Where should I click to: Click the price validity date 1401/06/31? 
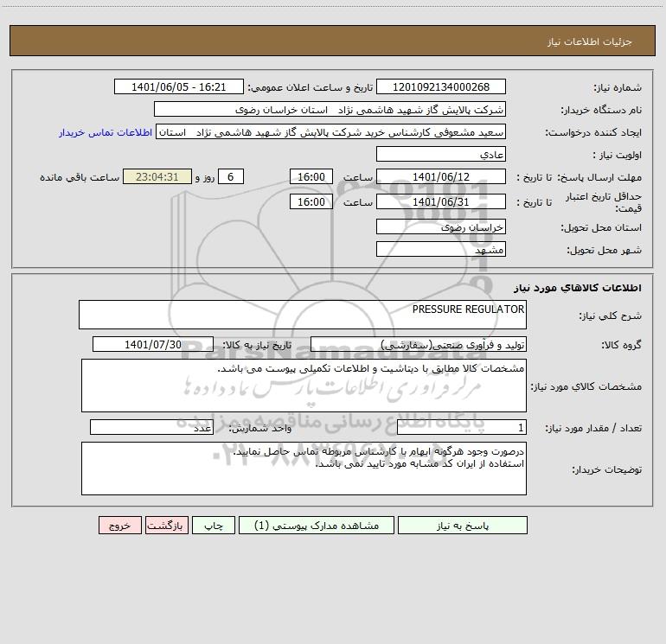pos(441,201)
